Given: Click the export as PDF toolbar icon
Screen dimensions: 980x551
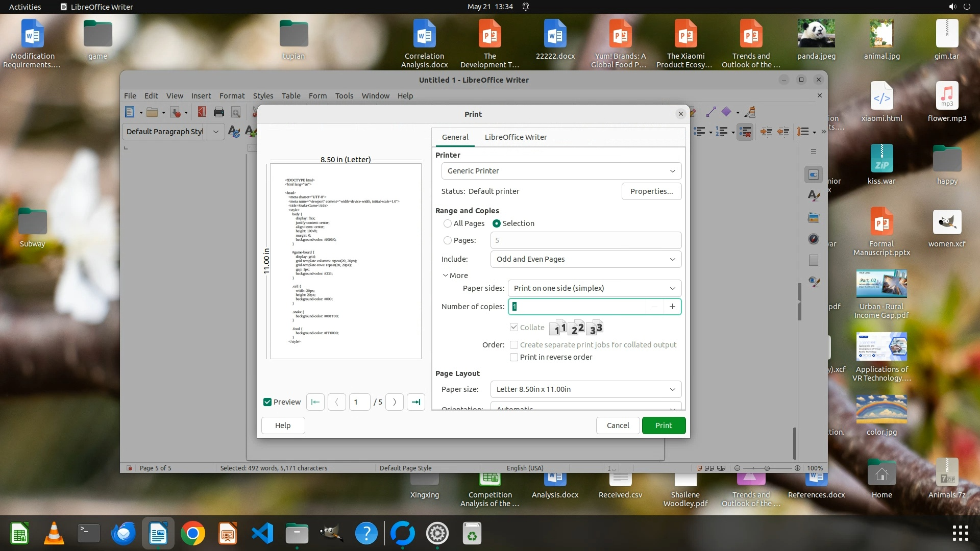Looking at the screenshot, I should tap(202, 112).
